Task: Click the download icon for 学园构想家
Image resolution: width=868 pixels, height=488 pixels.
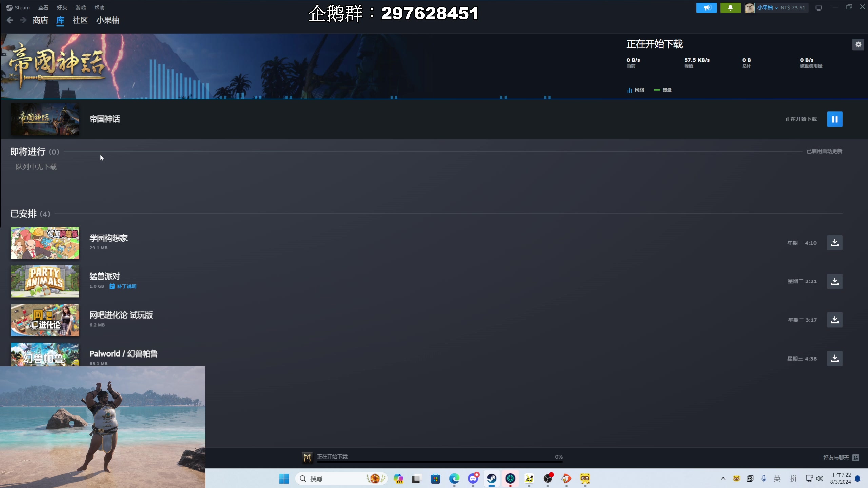Action: 835,243
